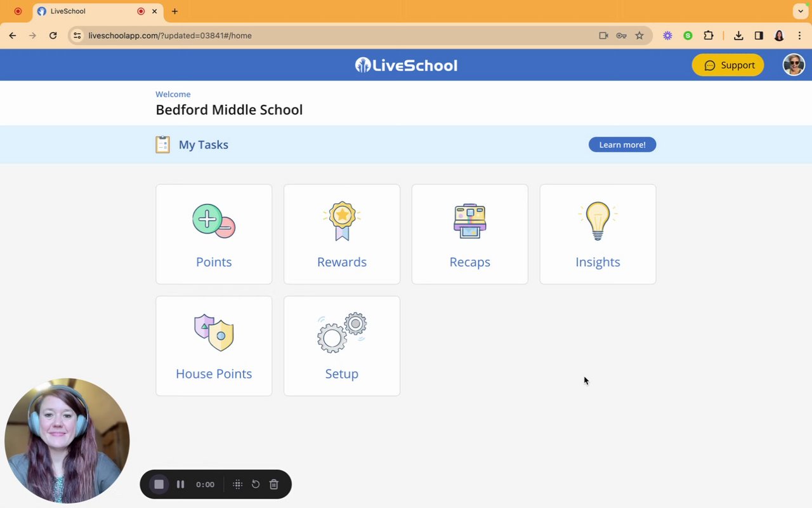Click the My Tasks heading

pyautogui.click(x=204, y=145)
